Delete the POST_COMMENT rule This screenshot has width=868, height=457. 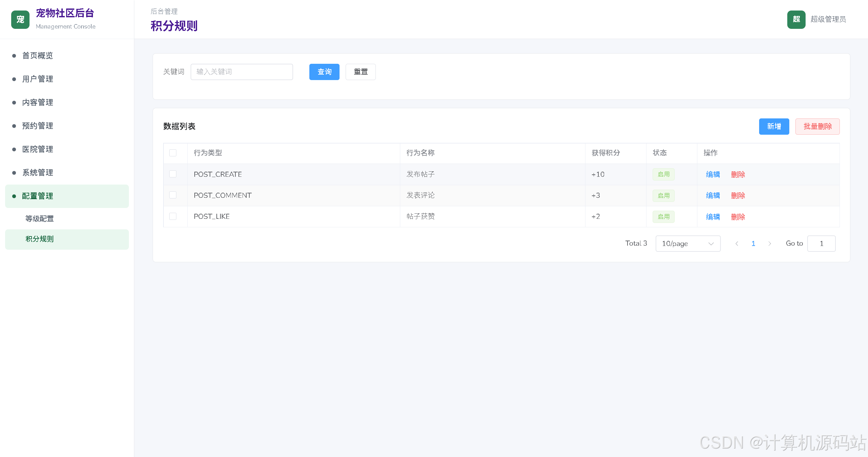pos(738,195)
